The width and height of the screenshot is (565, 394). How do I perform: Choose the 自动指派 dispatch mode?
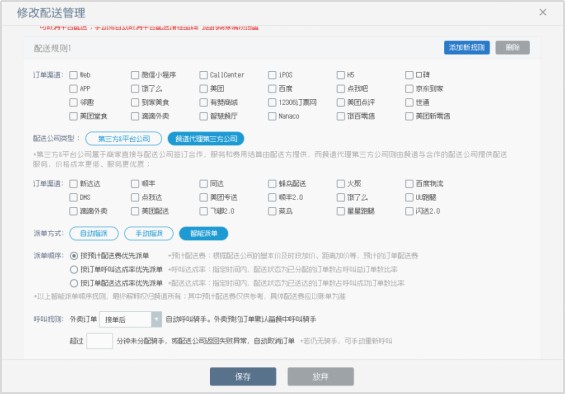point(94,233)
